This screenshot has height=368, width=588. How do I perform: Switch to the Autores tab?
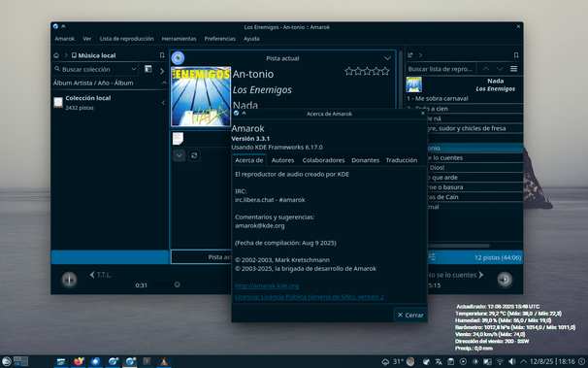(282, 160)
